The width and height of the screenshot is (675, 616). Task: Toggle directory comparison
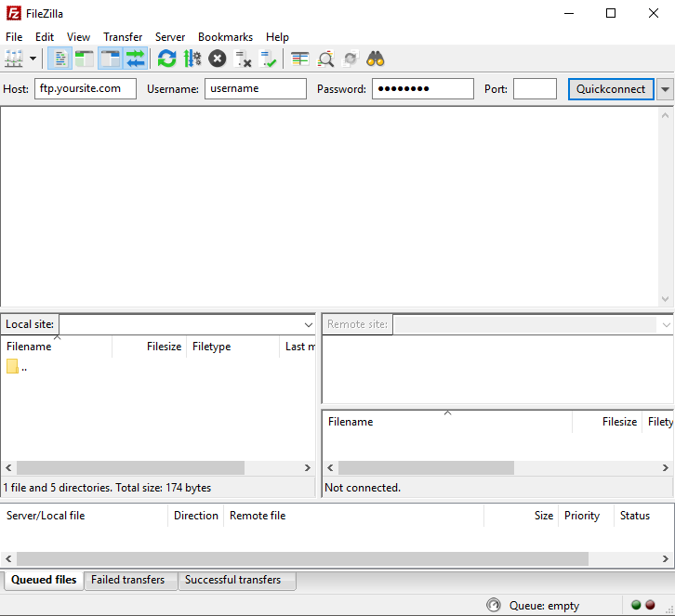pyautogui.click(x=325, y=59)
